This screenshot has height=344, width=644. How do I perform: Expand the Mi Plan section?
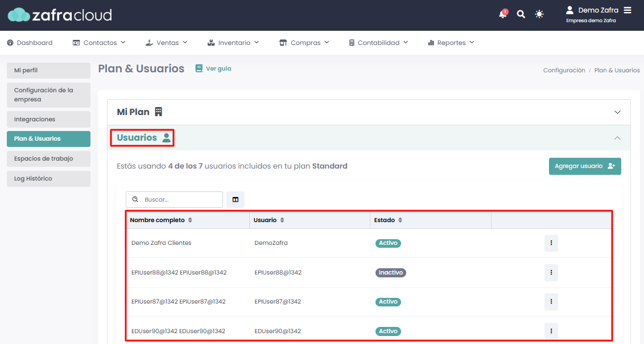click(x=617, y=112)
